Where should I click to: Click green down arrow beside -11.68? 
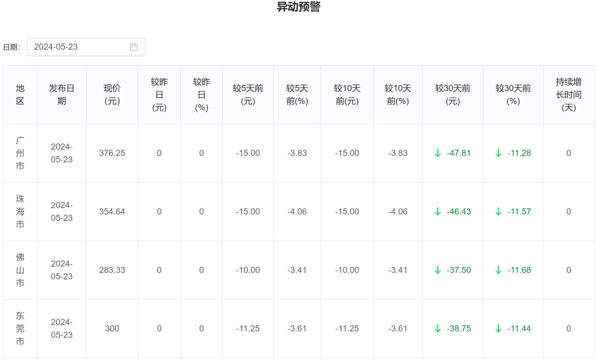498,270
